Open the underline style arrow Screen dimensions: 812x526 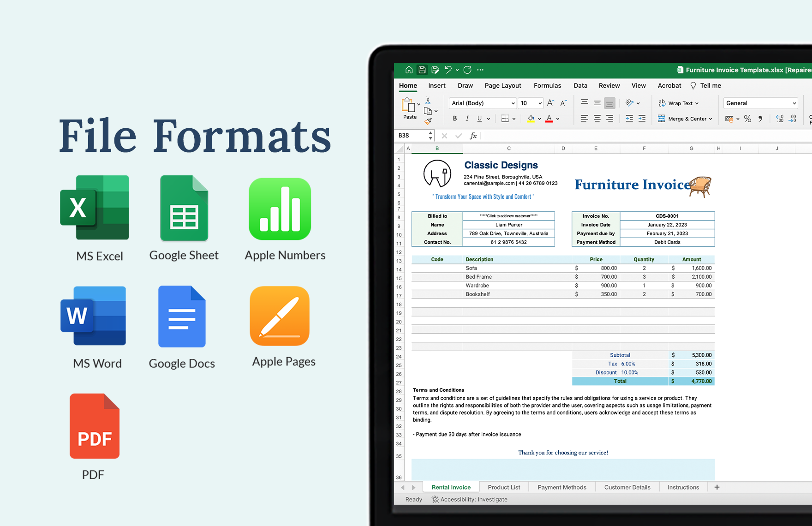489,119
